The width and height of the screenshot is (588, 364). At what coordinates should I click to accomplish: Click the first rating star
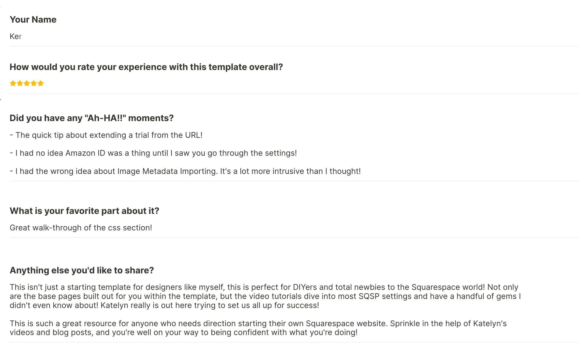(13, 84)
